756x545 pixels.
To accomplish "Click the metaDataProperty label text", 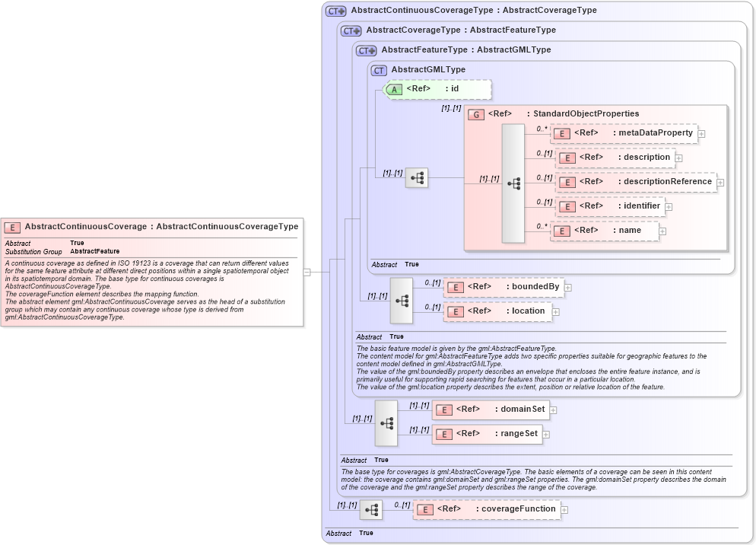I will coord(656,132).
